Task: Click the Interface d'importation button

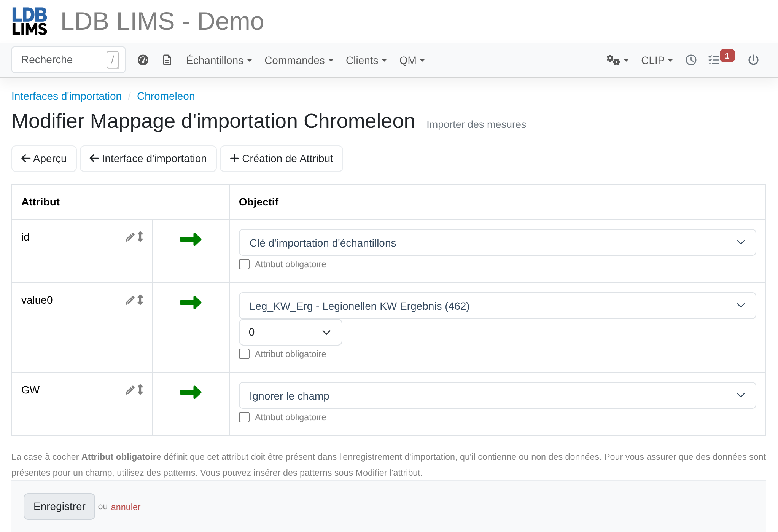Action: pyautogui.click(x=148, y=159)
